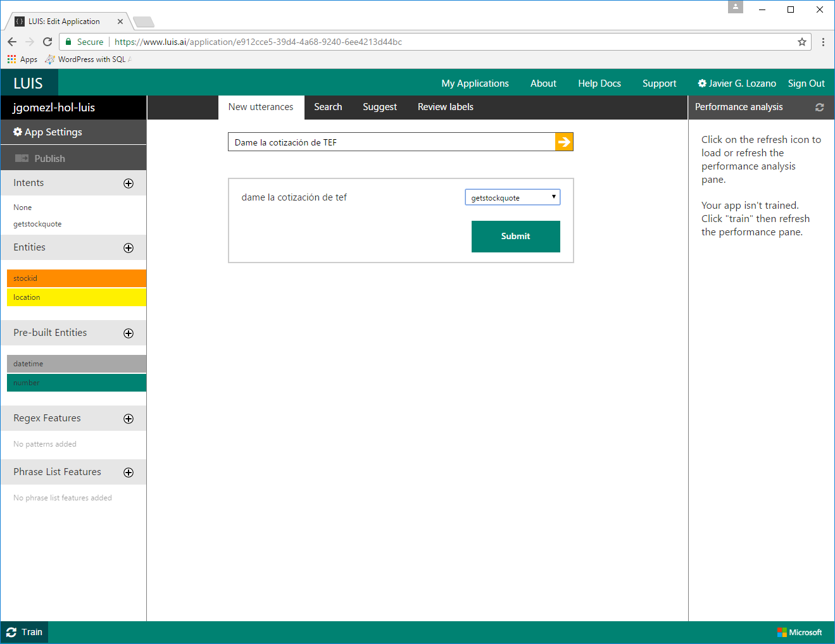Add a pre-built entity with plus icon

(129, 333)
